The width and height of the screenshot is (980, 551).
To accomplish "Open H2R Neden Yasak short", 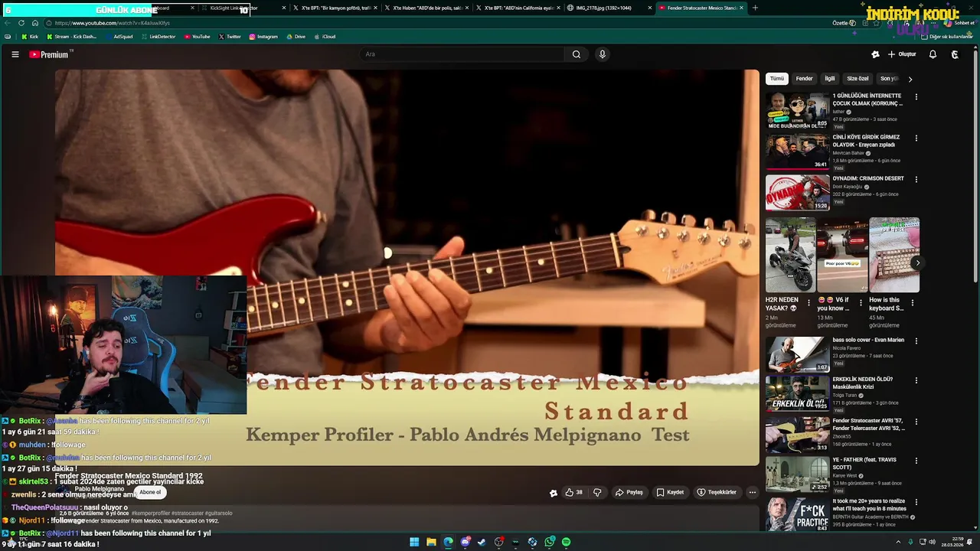I will [x=790, y=255].
